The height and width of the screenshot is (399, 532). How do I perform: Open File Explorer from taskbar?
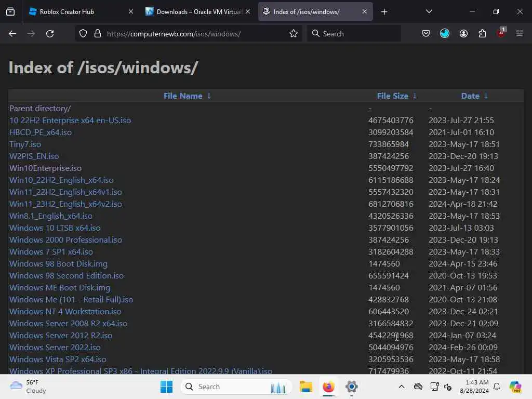tap(305, 387)
